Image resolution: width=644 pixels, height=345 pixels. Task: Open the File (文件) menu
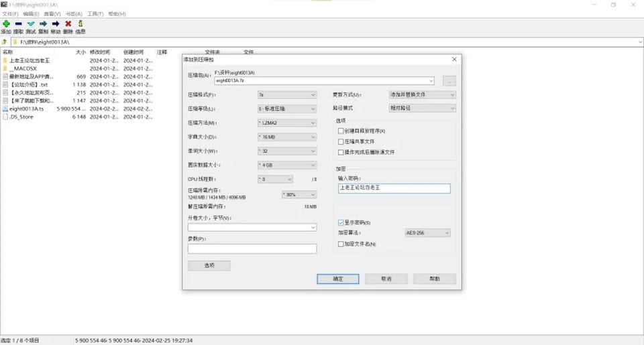pyautogui.click(x=10, y=14)
